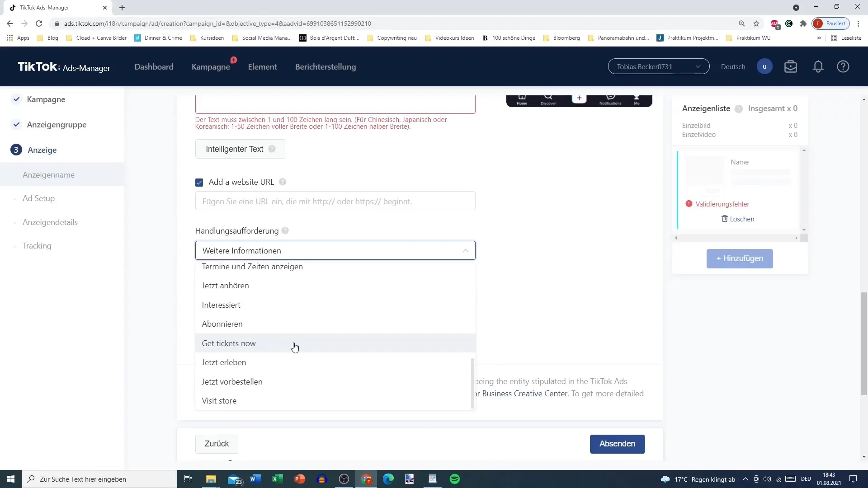Viewport: 868px width, 488px height.
Task: Click the Löschen trash icon
Action: tap(725, 219)
